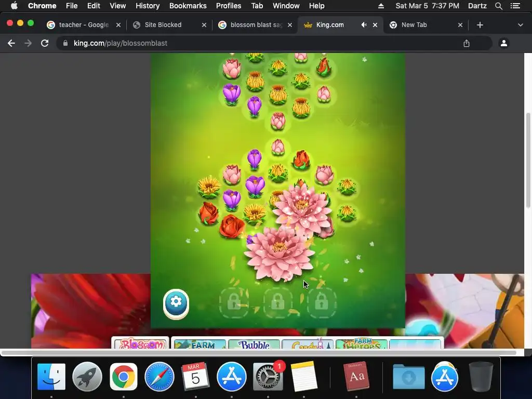Image resolution: width=532 pixels, height=399 pixels.
Task: Select the Bubble game thumbnail
Action: coord(254,344)
